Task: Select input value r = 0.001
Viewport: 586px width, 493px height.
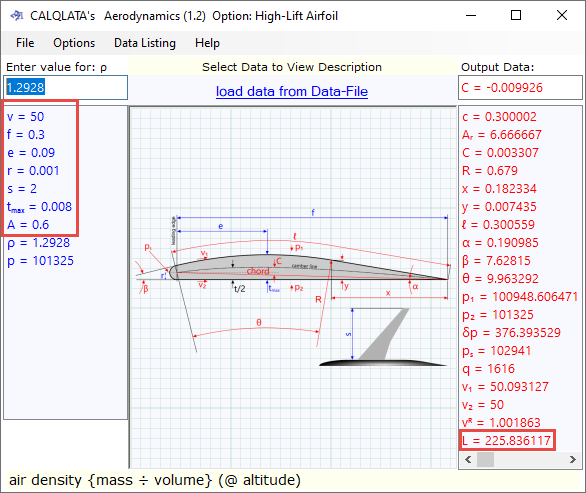Action: click(x=33, y=170)
